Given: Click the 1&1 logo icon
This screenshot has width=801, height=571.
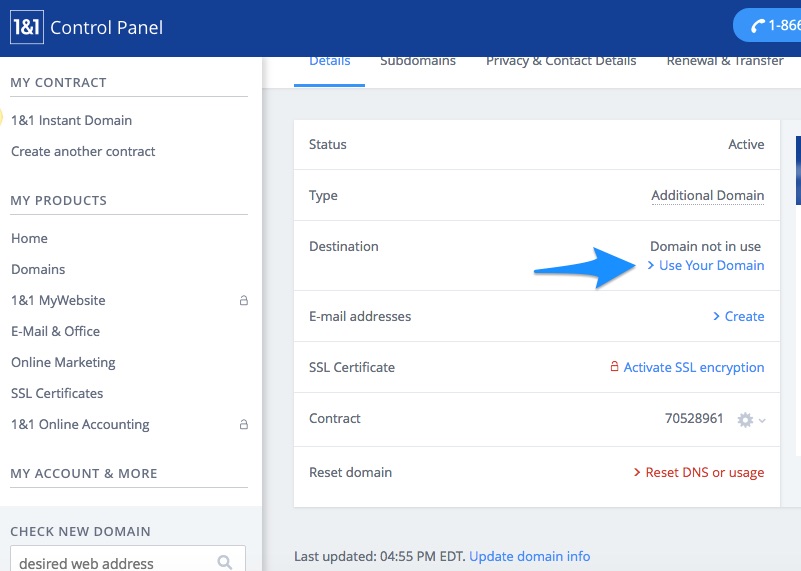Looking at the screenshot, I should tap(27, 27).
